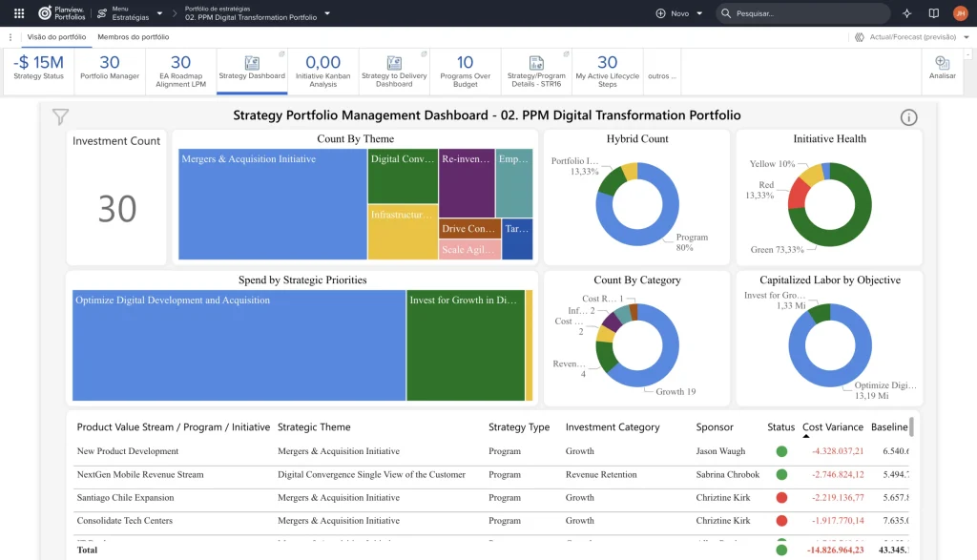
Task: Sort by Strategic Theme column header
Action: pyautogui.click(x=314, y=427)
